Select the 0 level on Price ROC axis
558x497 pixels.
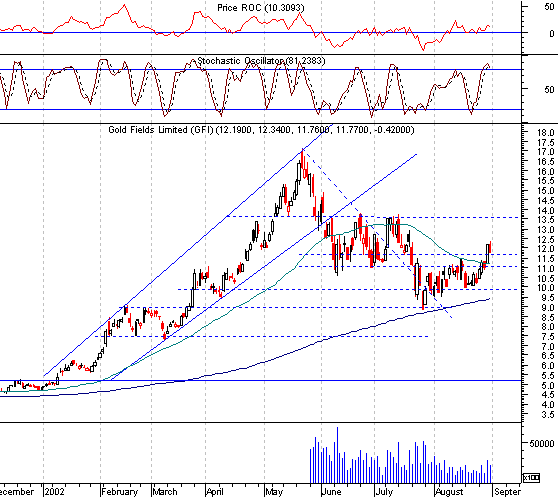552,33
